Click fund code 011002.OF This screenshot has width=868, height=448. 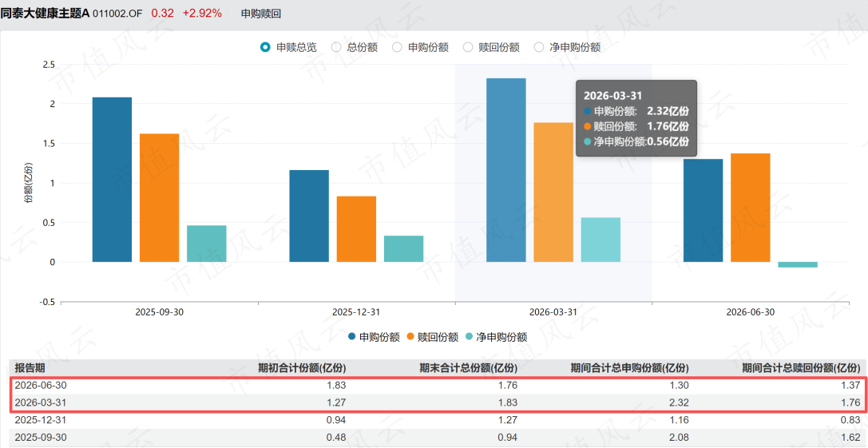coord(118,14)
